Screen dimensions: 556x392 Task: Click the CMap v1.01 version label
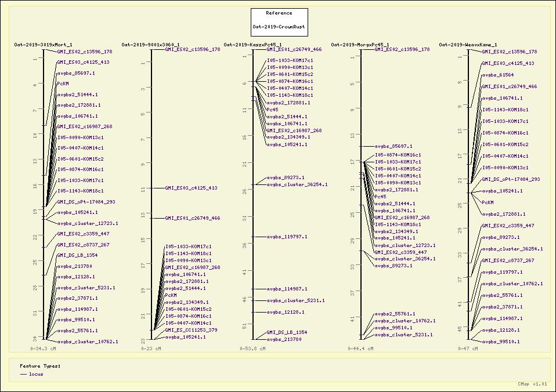click(532, 384)
